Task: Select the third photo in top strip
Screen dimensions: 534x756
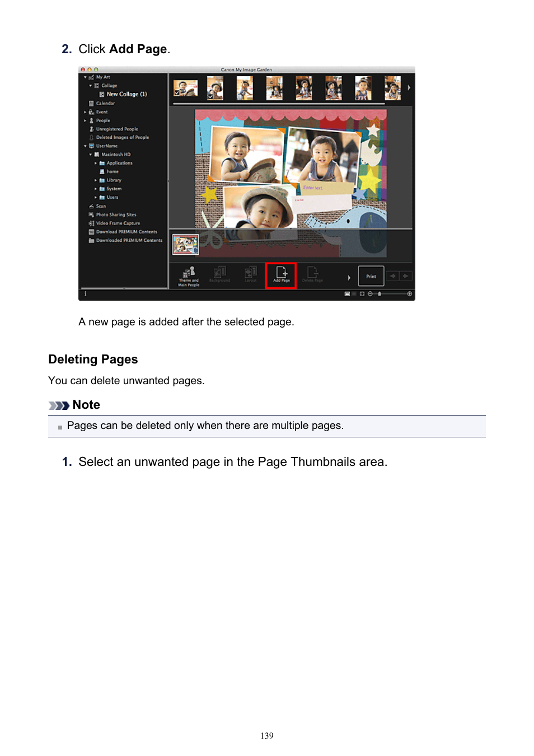Action: (x=245, y=88)
